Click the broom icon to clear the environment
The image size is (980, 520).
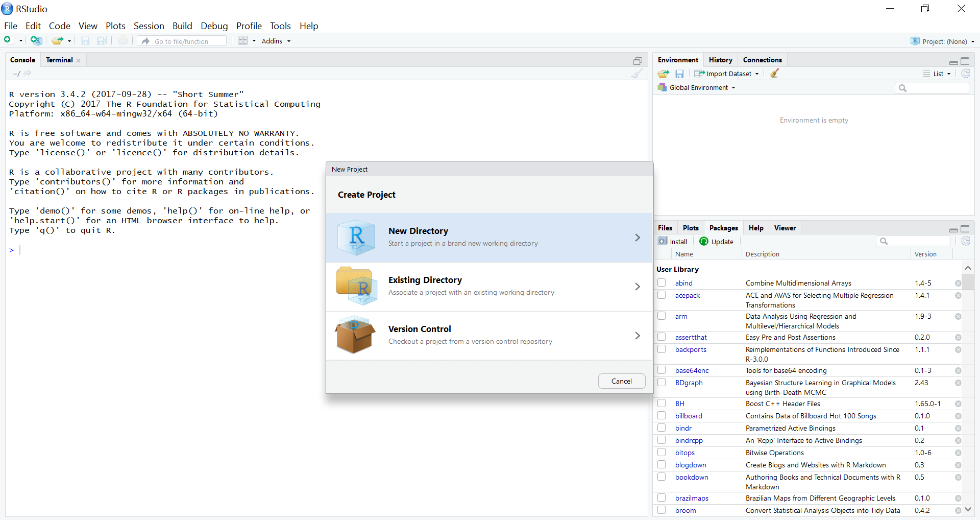[x=774, y=74]
